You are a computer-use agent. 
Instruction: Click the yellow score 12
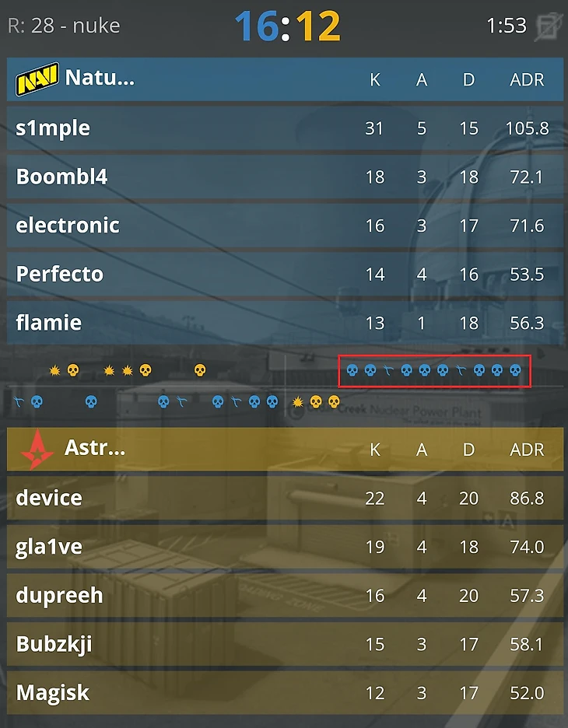317,26
